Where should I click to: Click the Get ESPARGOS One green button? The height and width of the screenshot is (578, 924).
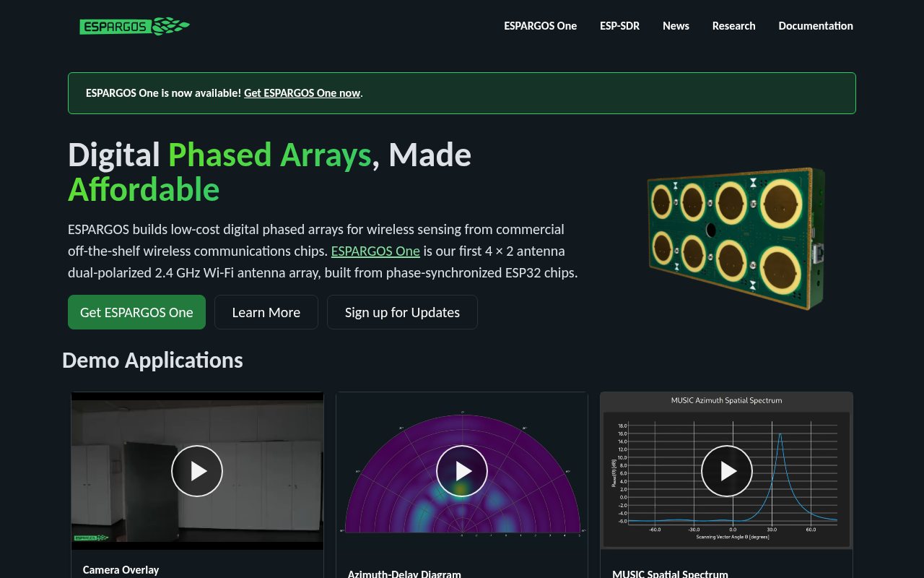136,312
